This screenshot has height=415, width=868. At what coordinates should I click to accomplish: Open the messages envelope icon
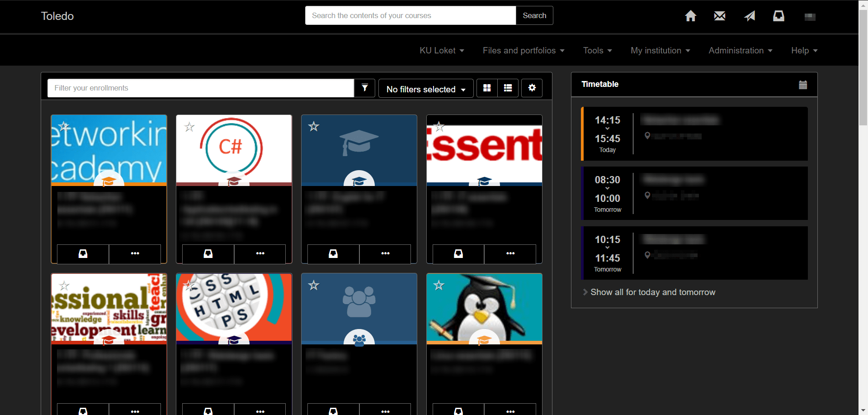click(x=720, y=16)
